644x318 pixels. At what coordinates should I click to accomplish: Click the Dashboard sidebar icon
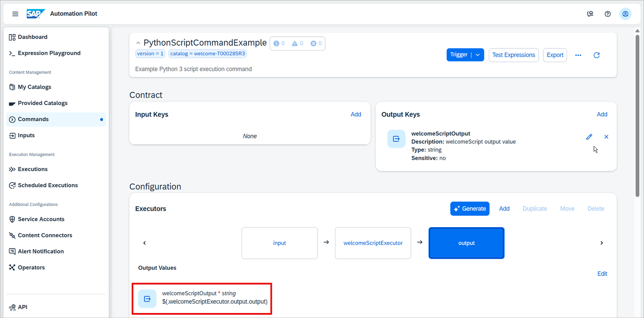pyautogui.click(x=12, y=37)
